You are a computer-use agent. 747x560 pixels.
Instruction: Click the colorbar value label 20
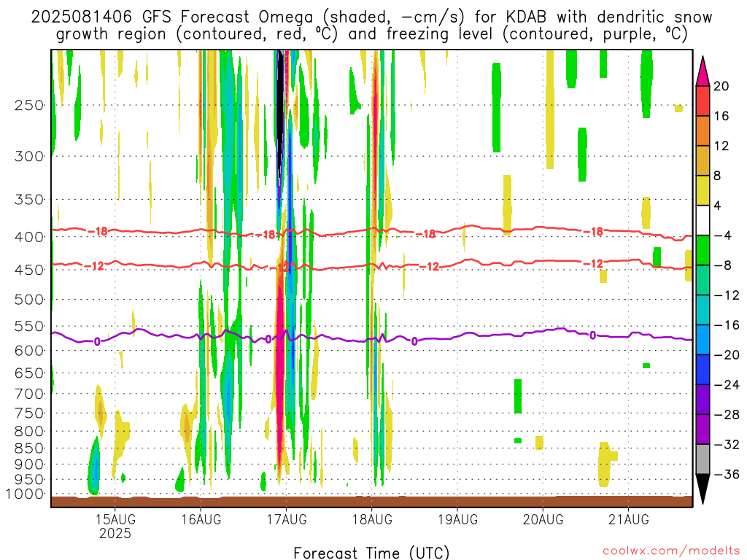[721, 86]
